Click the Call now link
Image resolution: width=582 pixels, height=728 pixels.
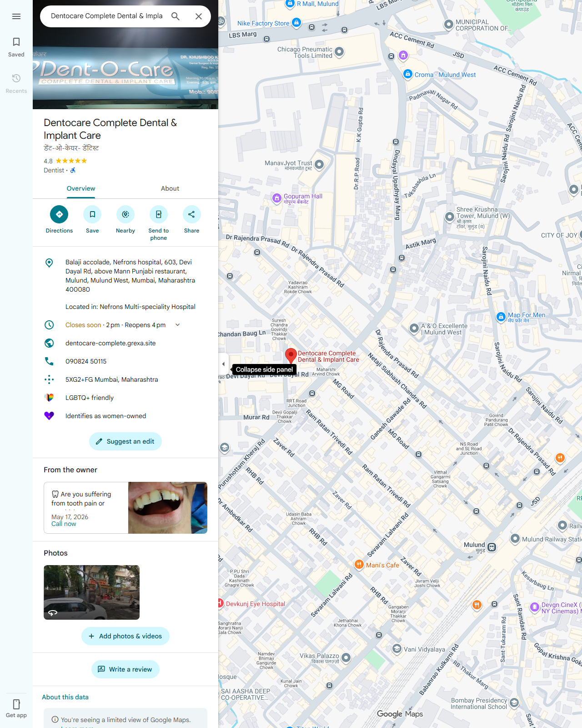(64, 524)
